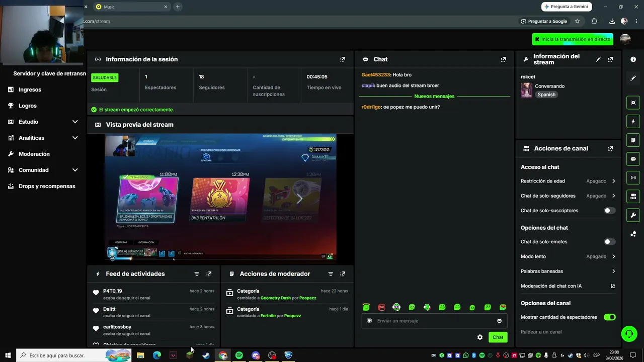Open the green headset support button
Viewport: 644px width, 362px height.
tap(628, 334)
